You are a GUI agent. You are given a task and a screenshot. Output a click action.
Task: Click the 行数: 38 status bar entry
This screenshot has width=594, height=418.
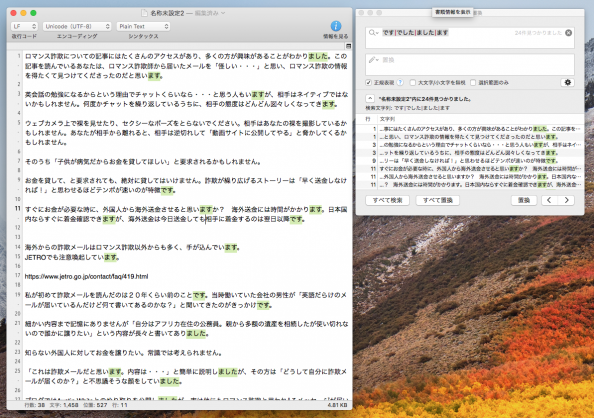pos(36,405)
